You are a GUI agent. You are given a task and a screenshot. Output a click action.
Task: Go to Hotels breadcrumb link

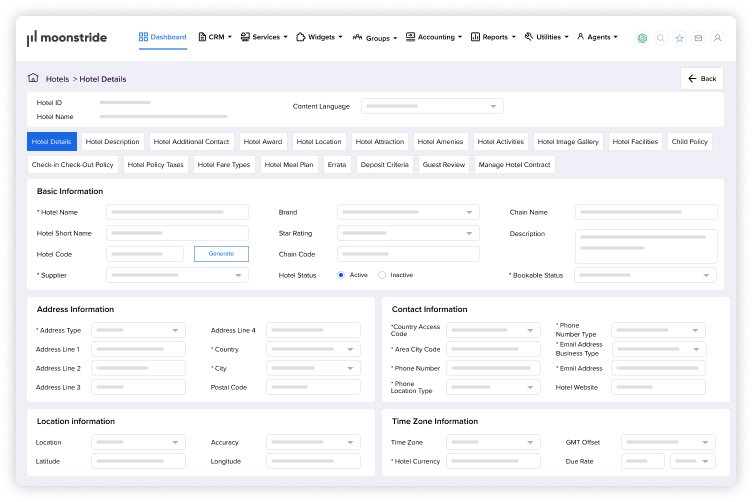coord(57,79)
